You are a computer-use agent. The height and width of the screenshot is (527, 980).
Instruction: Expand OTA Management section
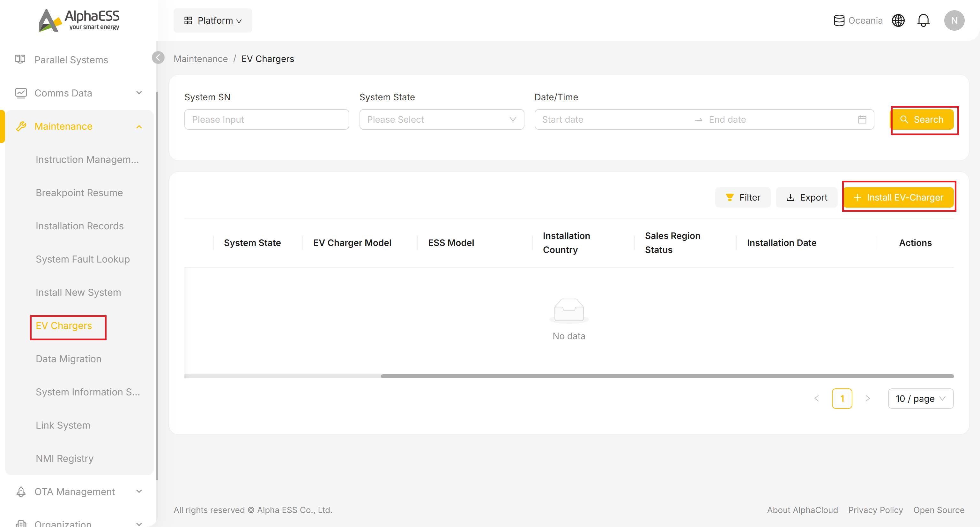pyautogui.click(x=79, y=492)
